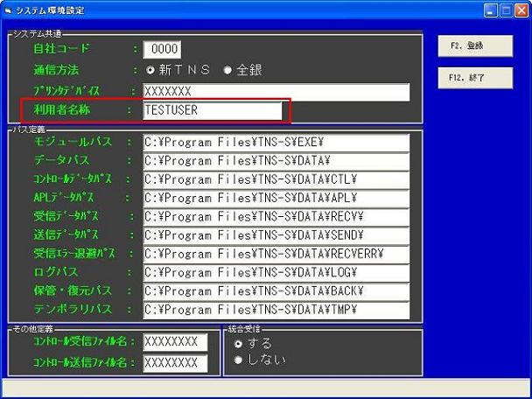The image size is (532, 399).
Task: Click the 通信方法 label
Action: 56,70
